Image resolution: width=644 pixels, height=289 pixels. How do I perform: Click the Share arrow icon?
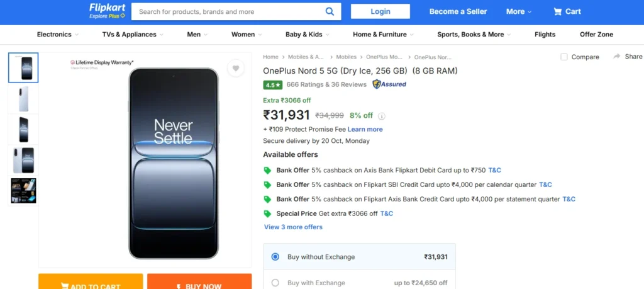617,57
